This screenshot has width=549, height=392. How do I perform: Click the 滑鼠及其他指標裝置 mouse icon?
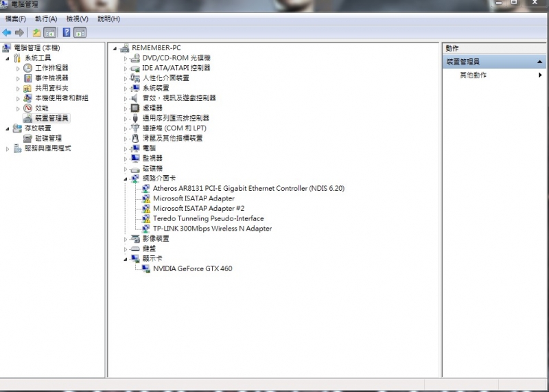(135, 138)
